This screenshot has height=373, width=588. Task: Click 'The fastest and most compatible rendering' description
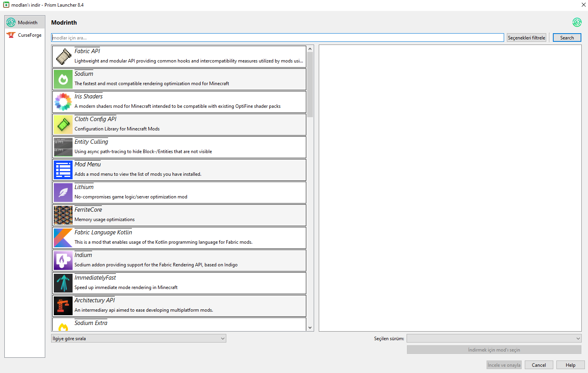pyautogui.click(x=152, y=84)
